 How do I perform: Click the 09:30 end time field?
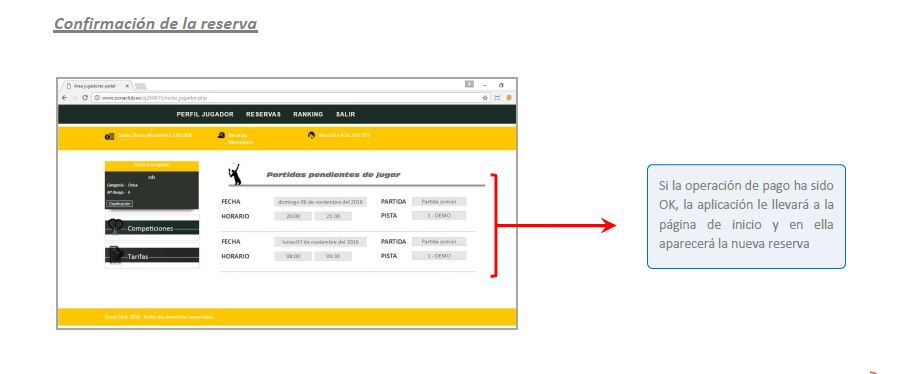[333, 256]
